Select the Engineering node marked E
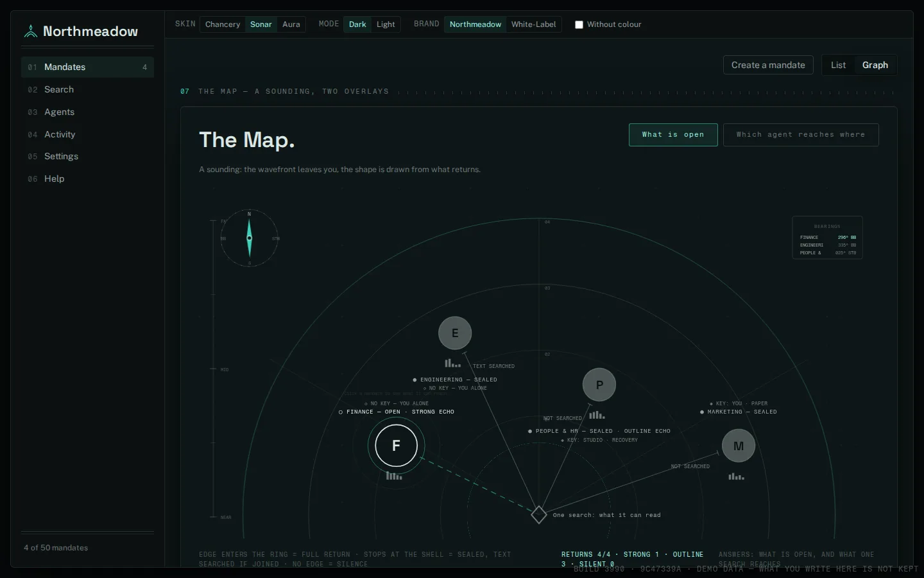 pyautogui.click(x=455, y=333)
